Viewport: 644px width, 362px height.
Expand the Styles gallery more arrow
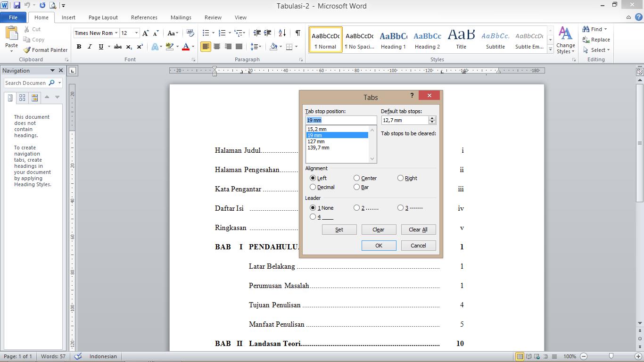point(550,49)
